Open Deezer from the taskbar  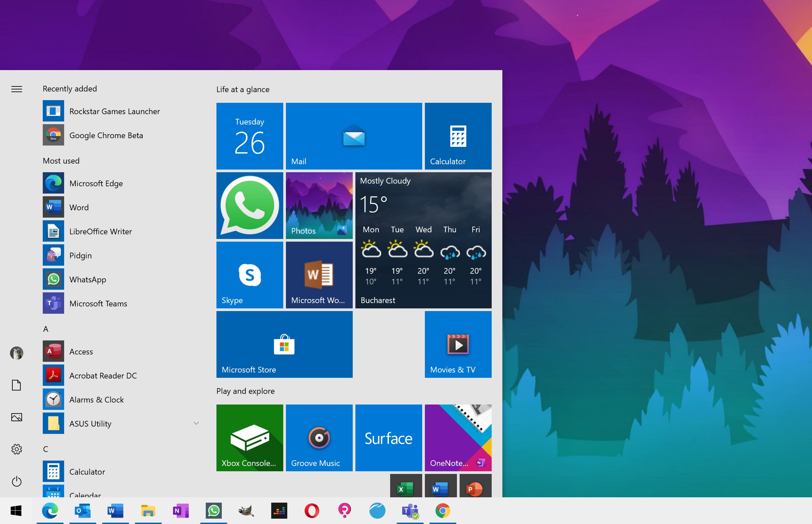click(x=279, y=511)
